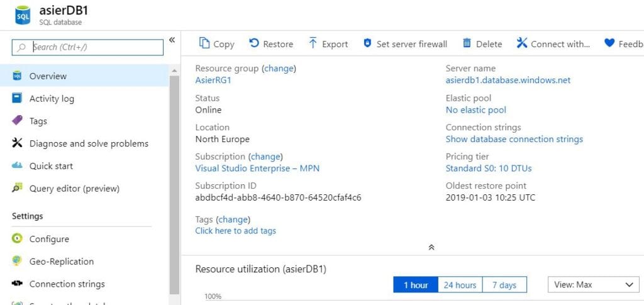Click the Resource utilization (asierDB1) heading
The width and height of the screenshot is (644, 305).
tap(261, 269)
